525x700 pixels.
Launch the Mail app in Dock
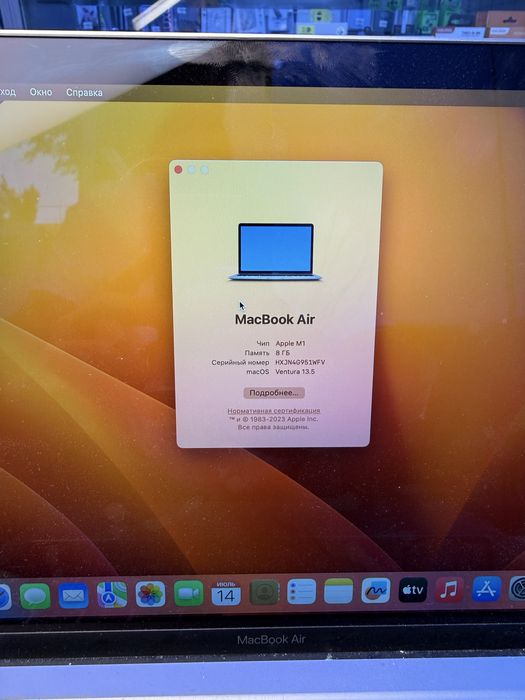[x=74, y=595]
